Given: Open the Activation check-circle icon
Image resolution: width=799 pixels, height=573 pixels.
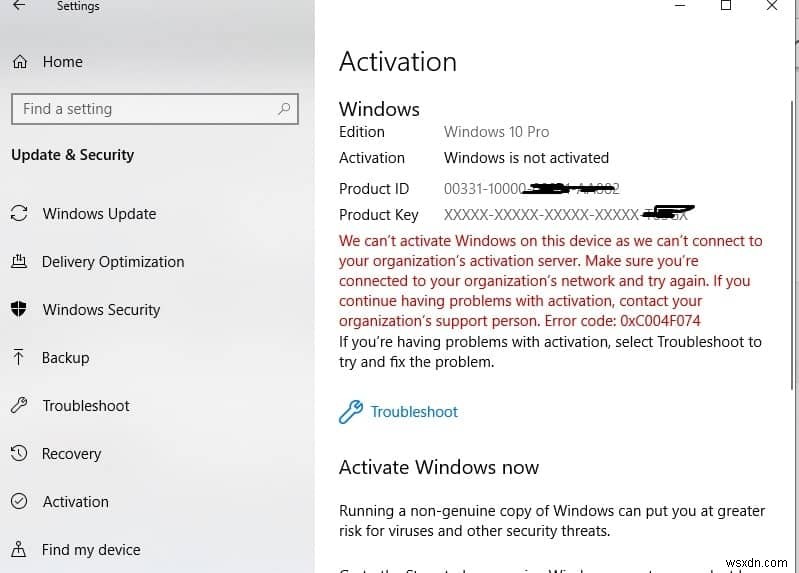Looking at the screenshot, I should tap(19, 501).
